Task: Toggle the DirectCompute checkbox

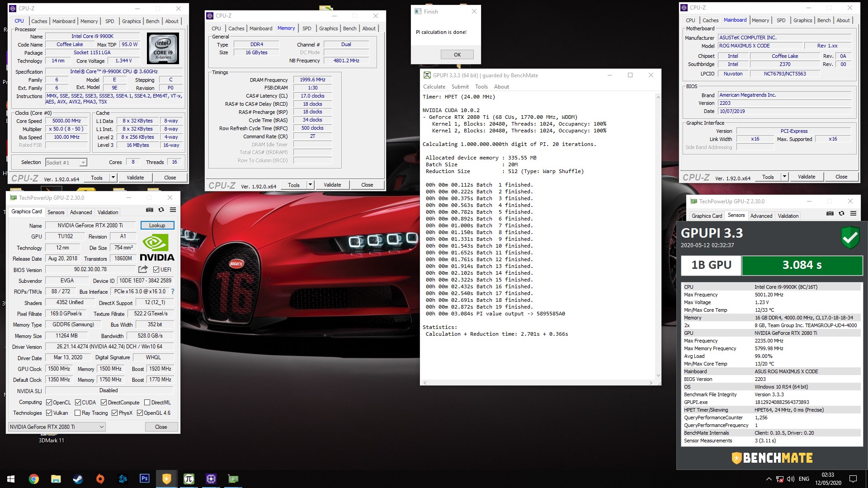Action: click(x=104, y=403)
